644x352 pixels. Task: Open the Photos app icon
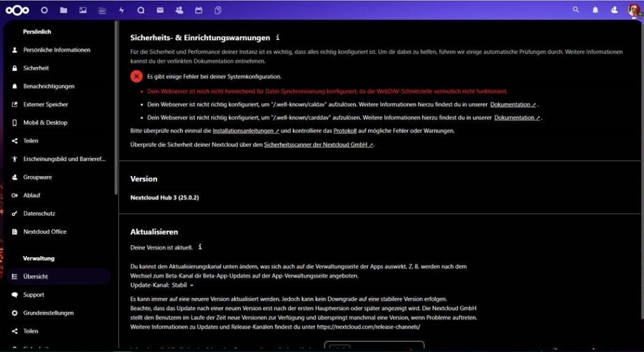pos(83,10)
